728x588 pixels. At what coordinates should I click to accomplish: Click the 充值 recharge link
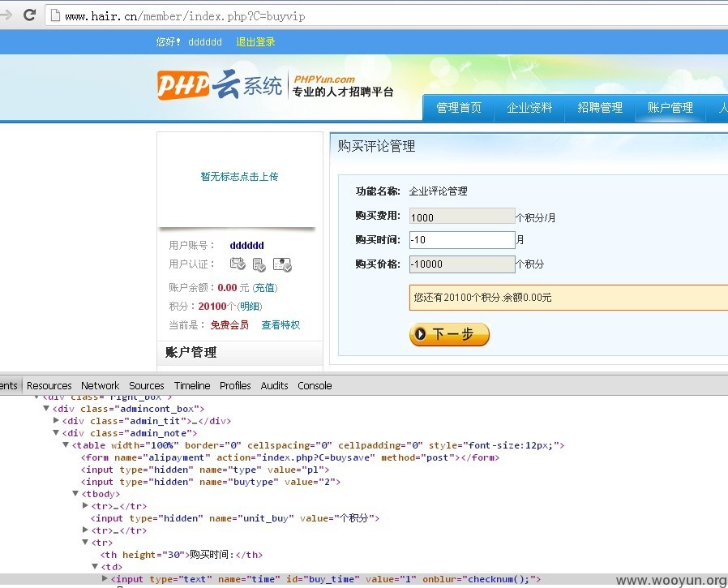[x=265, y=287]
